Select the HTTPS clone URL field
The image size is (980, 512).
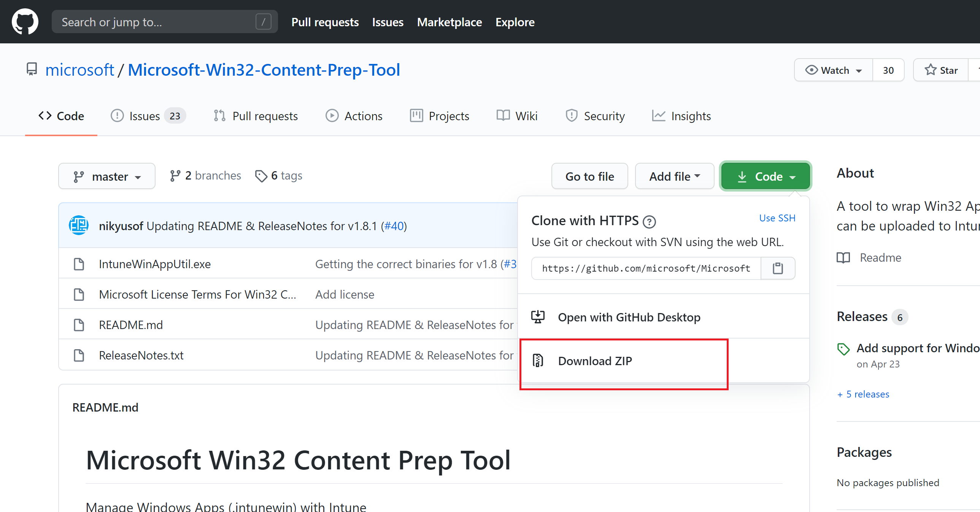(x=646, y=269)
